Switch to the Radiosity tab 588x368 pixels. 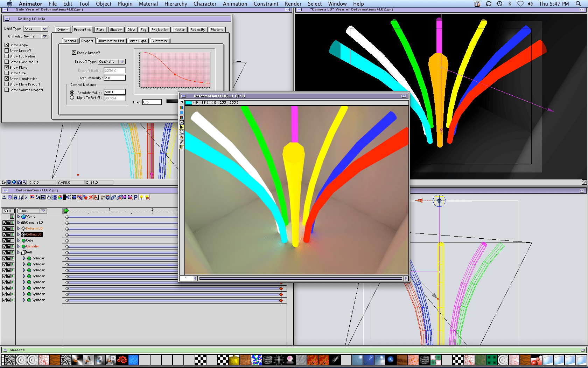(x=198, y=30)
